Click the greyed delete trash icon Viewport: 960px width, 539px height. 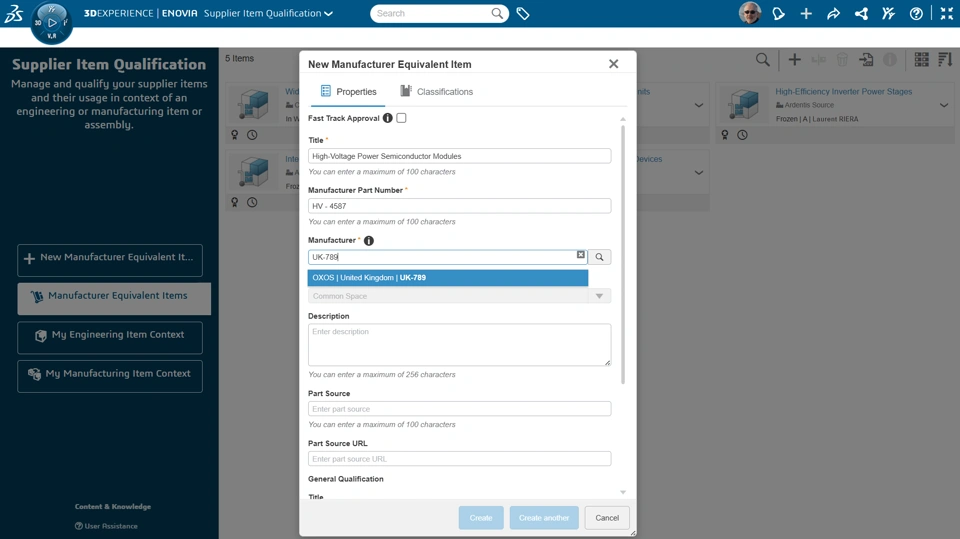(842, 59)
